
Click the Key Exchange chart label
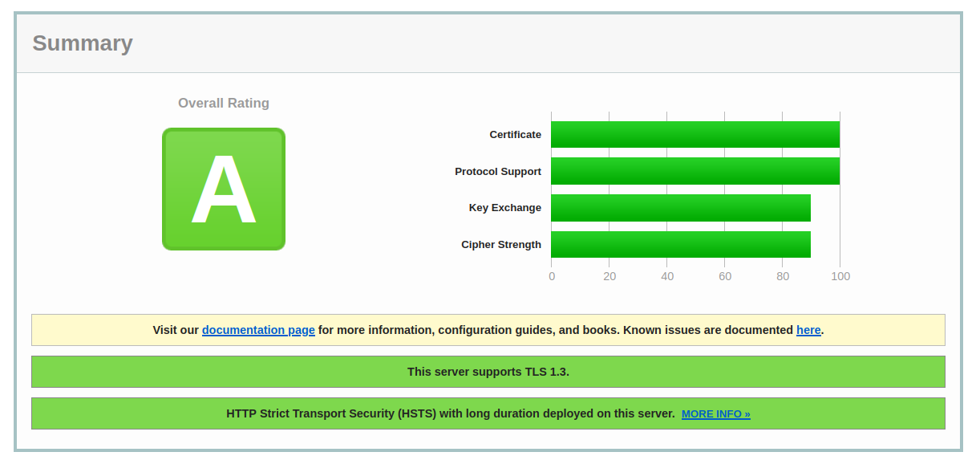click(x=505, y=208)
